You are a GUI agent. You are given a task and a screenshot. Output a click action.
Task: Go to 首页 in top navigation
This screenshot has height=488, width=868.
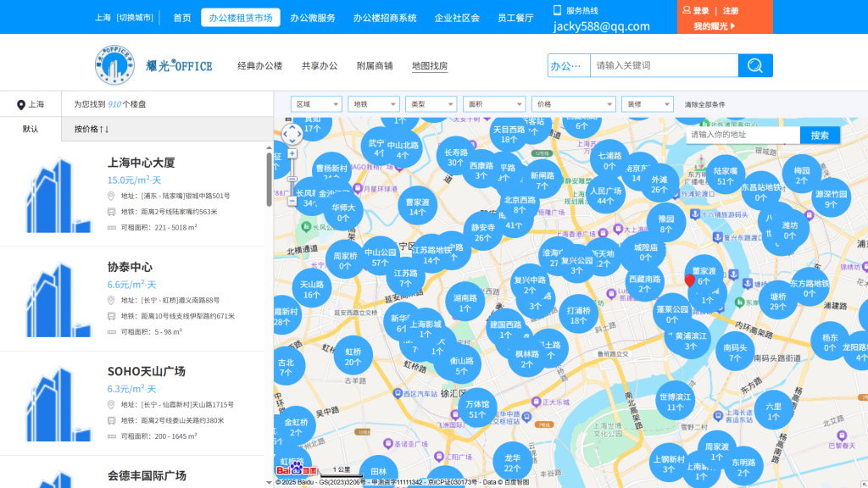click(181, 18)
